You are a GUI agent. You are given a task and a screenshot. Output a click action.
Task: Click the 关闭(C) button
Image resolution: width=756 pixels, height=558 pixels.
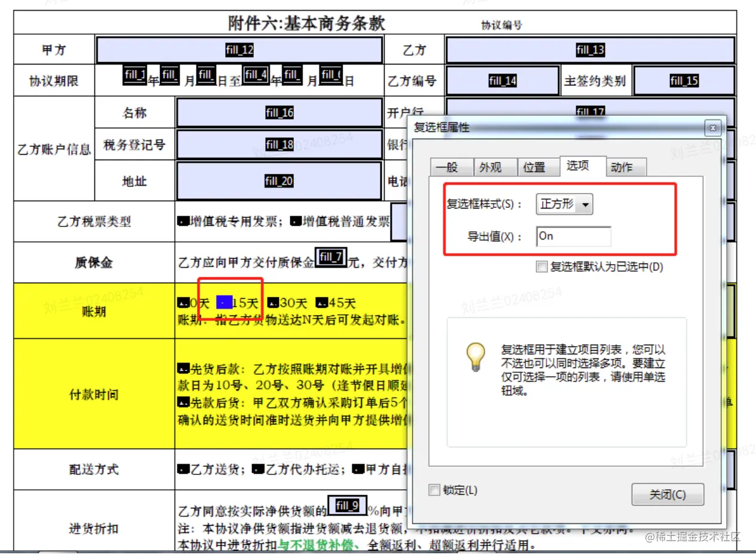(668, 495)
